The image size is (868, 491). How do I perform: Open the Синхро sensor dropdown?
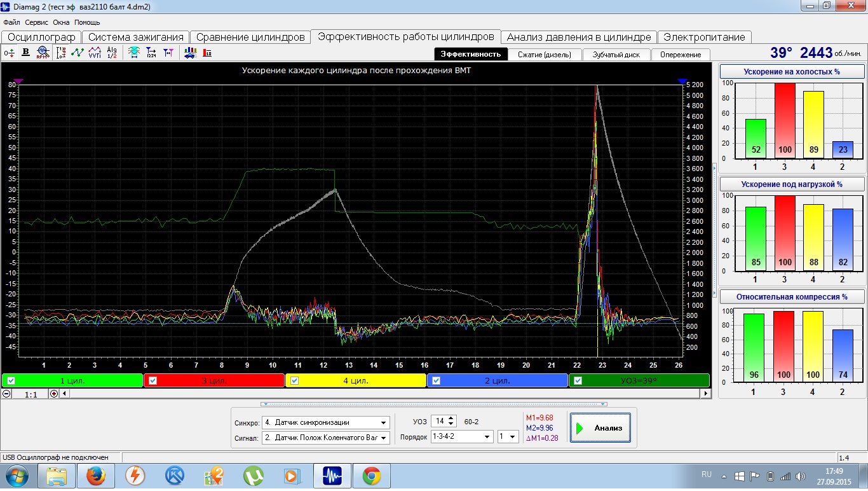coord(384,422)
